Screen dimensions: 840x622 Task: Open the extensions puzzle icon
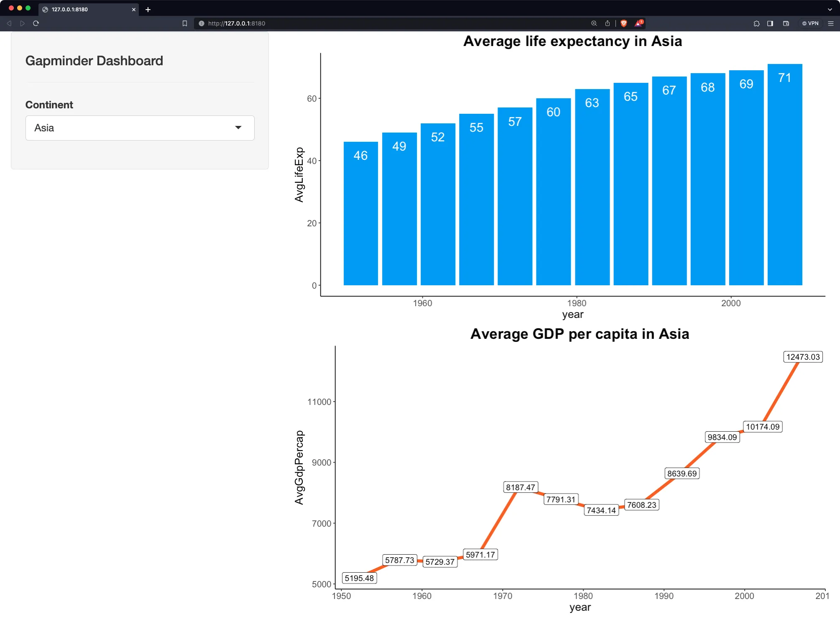[756, 23]
